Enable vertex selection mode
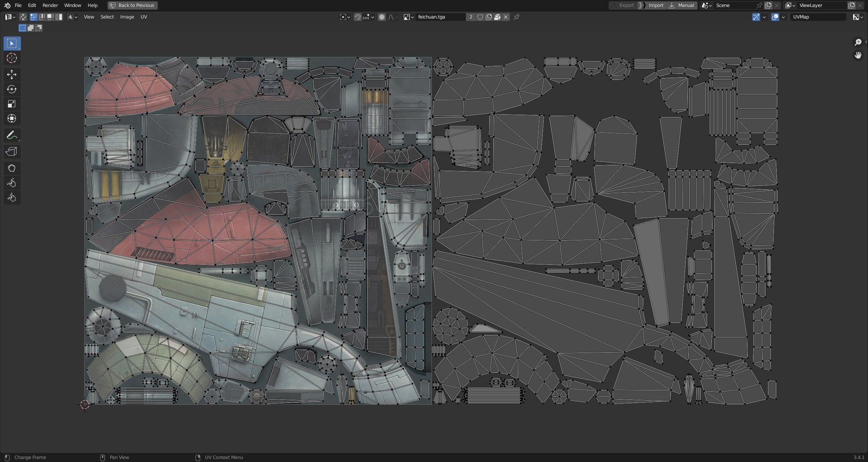Image resolution: width=868 pixels, height=462 pixels. click(33, 17)
